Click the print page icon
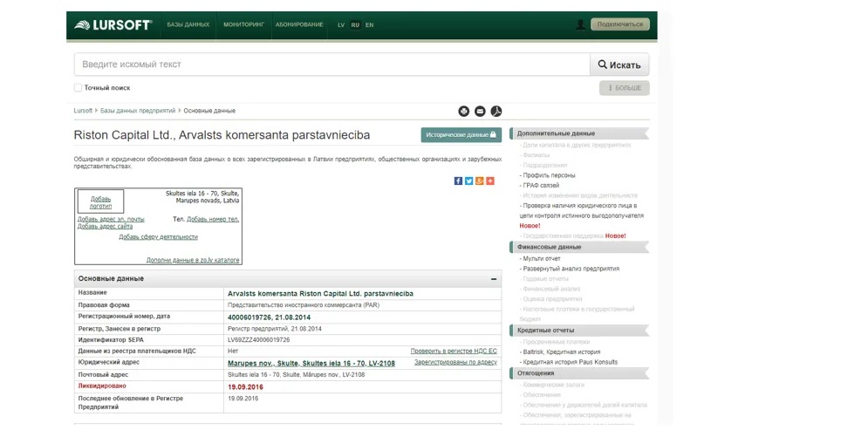 [463, 111]
